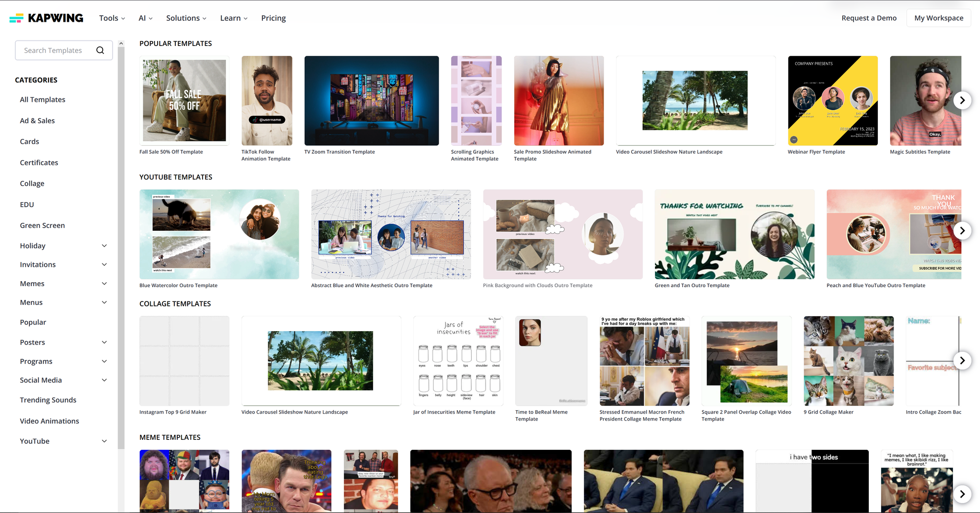Select Green Screen category
Viewport: 980px width, 513px height.
tap(42, 225)
